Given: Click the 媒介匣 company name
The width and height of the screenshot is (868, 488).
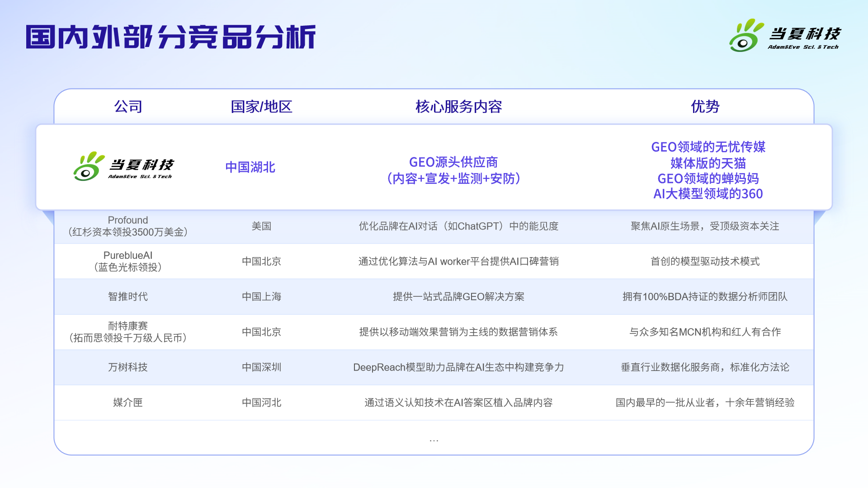Looking at the screenshot, I should pyautogui.click(x=128, y=402).
